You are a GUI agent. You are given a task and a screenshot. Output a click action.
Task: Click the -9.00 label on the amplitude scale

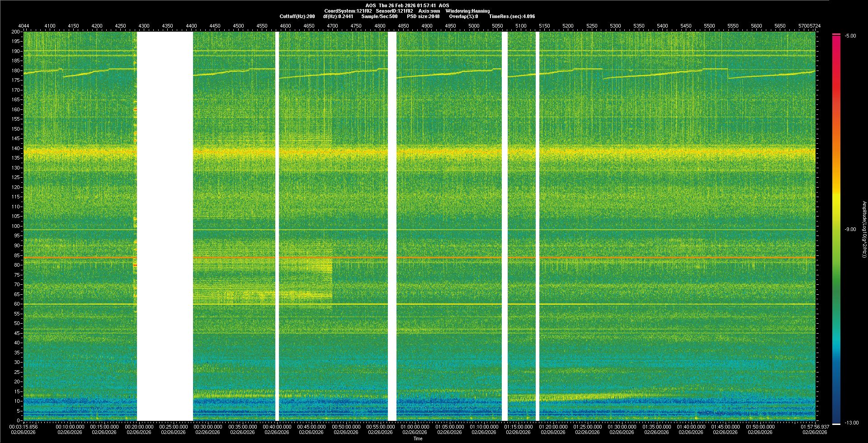[850, 230]
